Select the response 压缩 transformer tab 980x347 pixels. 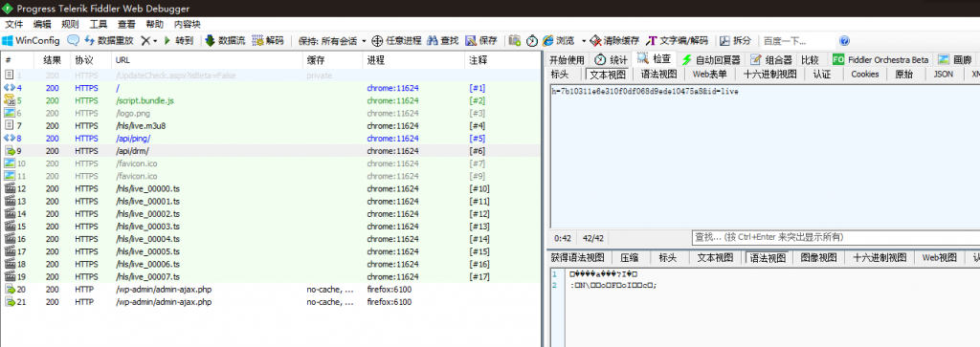[630, 258]
